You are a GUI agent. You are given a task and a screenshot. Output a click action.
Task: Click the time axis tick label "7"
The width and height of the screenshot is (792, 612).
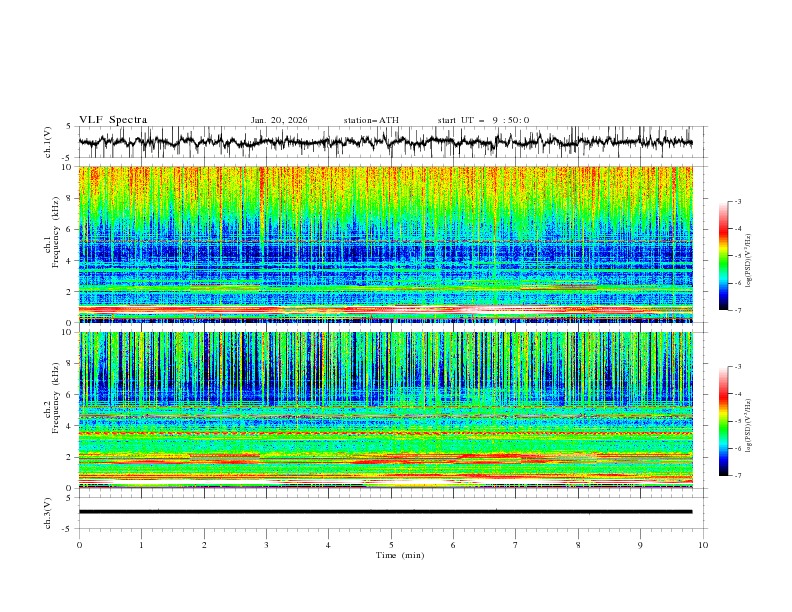pyautogui.click(x=516, y=545)
